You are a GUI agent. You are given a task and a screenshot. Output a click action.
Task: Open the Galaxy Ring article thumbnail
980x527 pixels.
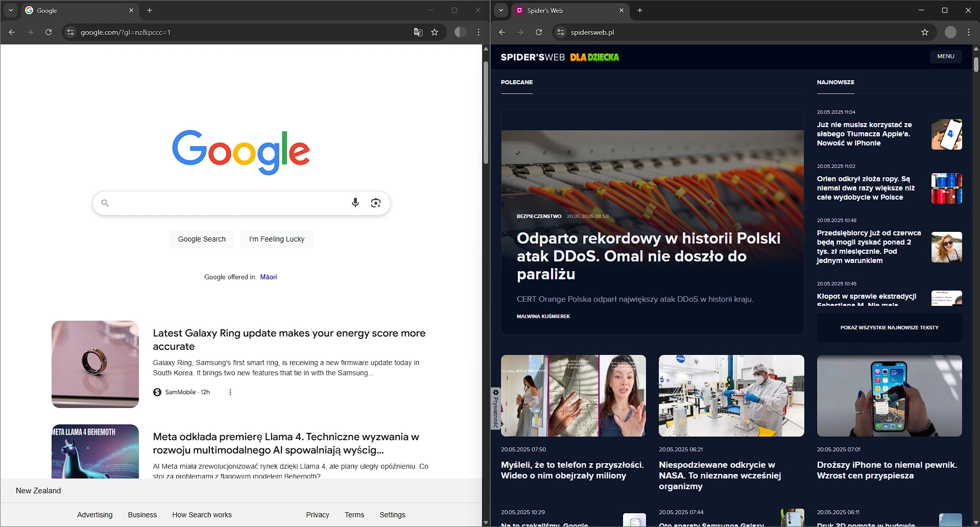(x=95, y=364)
